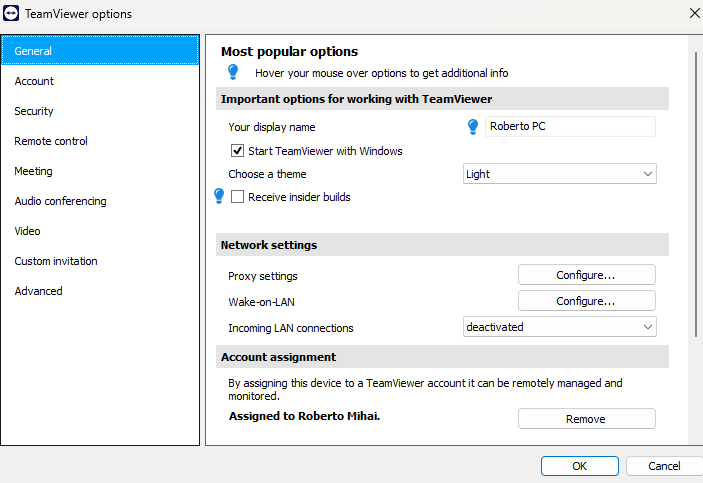Click the Cancel button
Screen dimensions: 703x483
(664, 466)
